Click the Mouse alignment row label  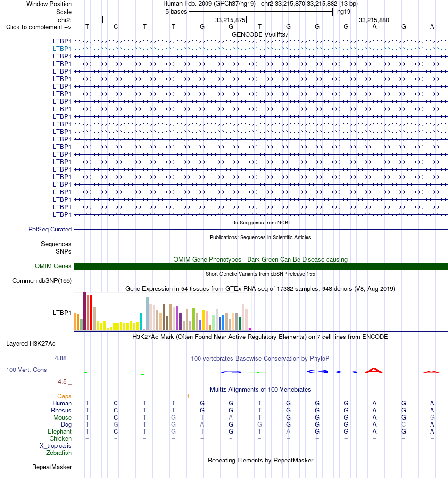63,417
